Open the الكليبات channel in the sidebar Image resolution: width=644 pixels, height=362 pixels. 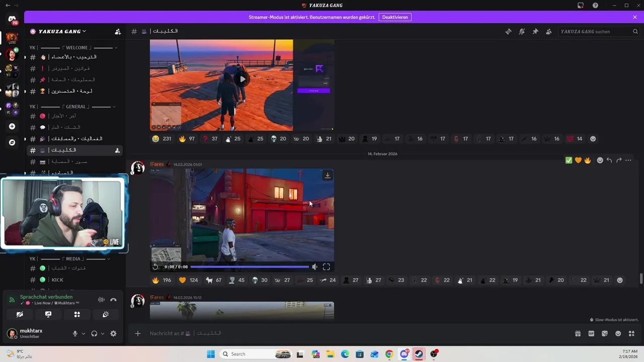(74, 150)
